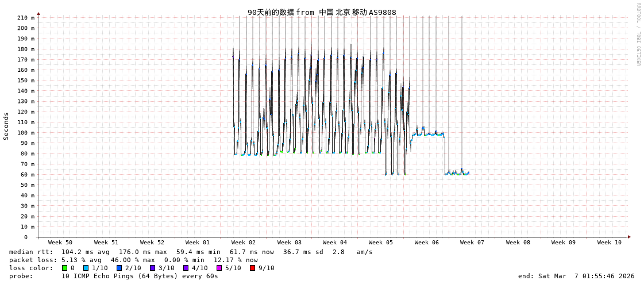The width and height of the screenshot is (644, 284).
Task: Click the 3/10 loss legend swatch
Action: pyautogui.click(x=152, y=268)
